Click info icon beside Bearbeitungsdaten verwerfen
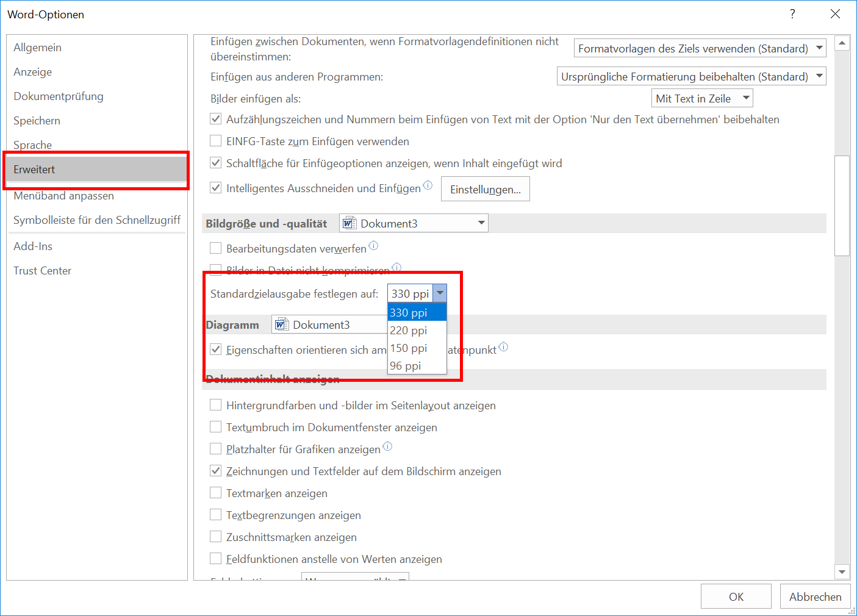Image resolution: width=857 pixels, height=616 pixels. pyautogui.click(x=373, y=246)
